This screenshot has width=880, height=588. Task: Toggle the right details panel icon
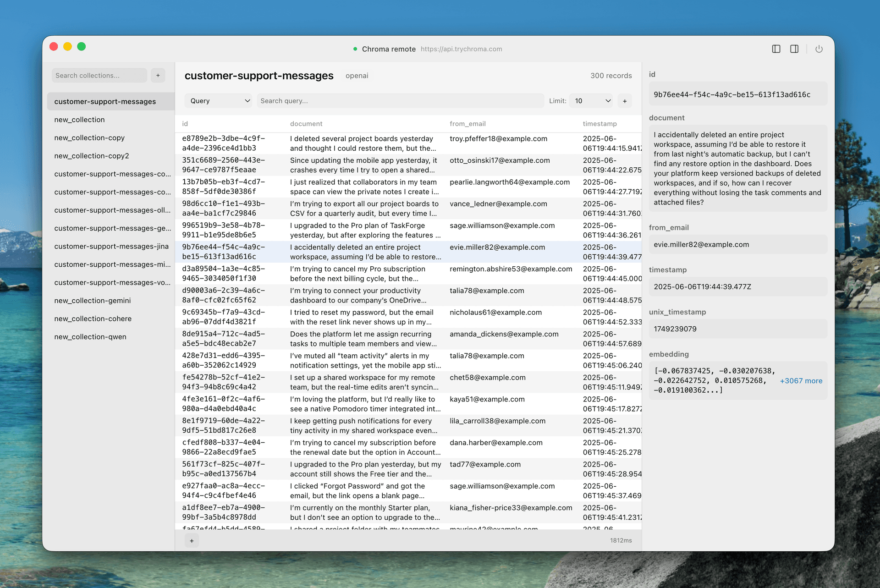pyautogui.click(x=794, y=49)
